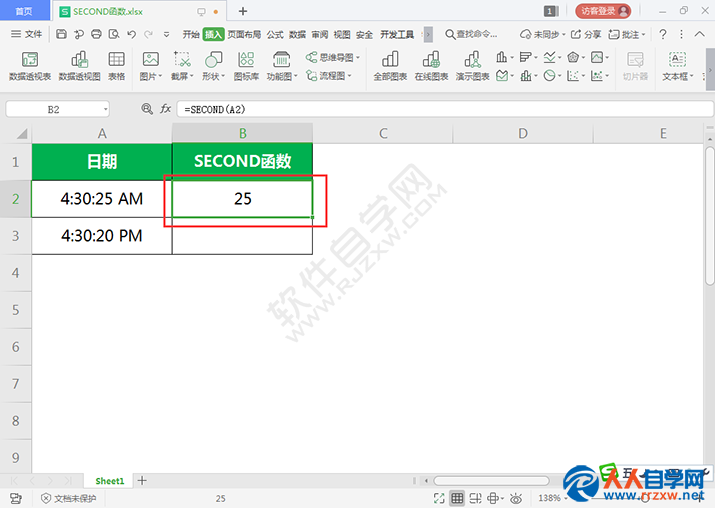The width and height of the screenshot is (715, 508).
Task: Insert a line chart
Action: click(x=549, y=57)
